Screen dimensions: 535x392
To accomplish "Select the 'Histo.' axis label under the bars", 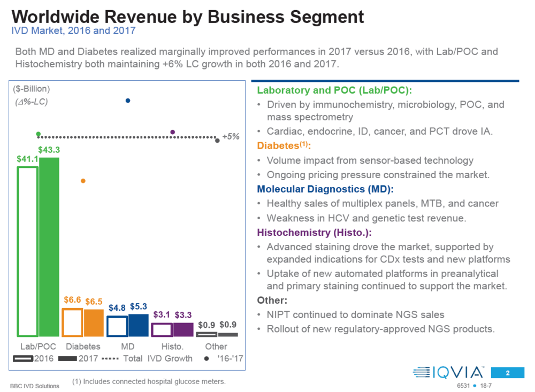I will [172, 347].
